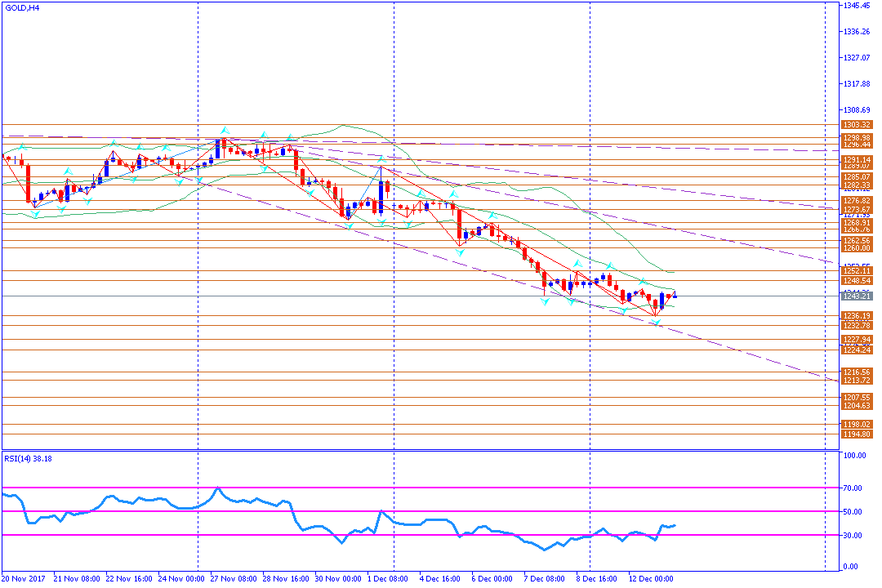882x588 pixels.
Task: Click the 1285.07 horizontal level tag
Action: [x=857, y=177]
